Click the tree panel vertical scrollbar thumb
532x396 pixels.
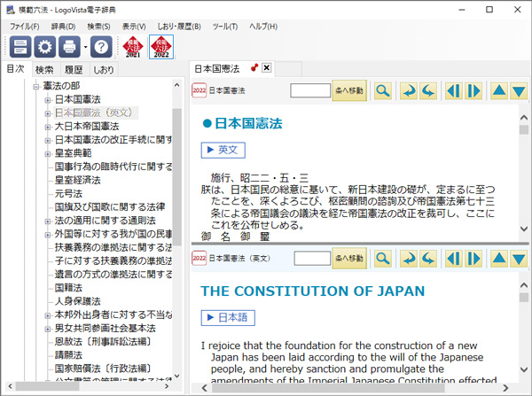click(x=176, y=176)
